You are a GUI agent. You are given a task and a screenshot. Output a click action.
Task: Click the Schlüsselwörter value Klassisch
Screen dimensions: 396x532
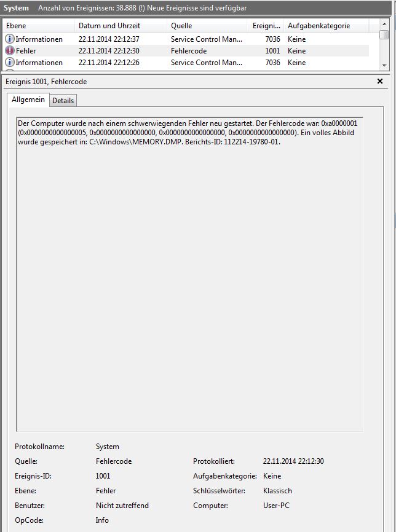[x=277, y=491]
